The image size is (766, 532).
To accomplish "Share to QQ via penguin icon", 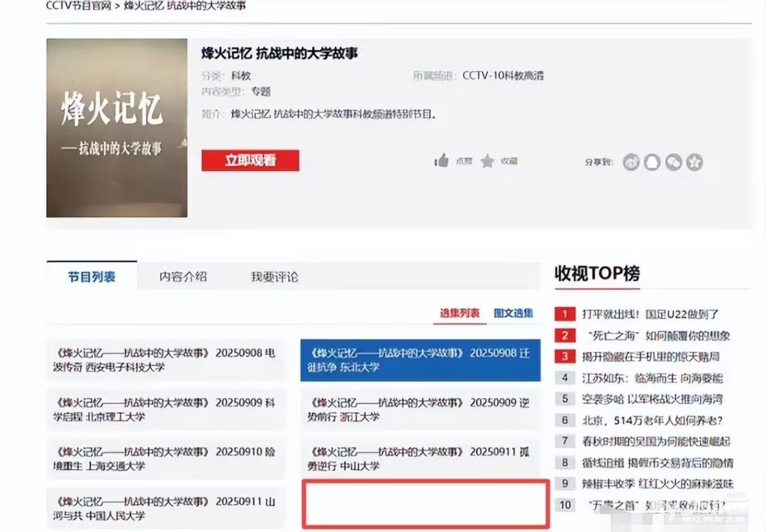I will 653,162.
